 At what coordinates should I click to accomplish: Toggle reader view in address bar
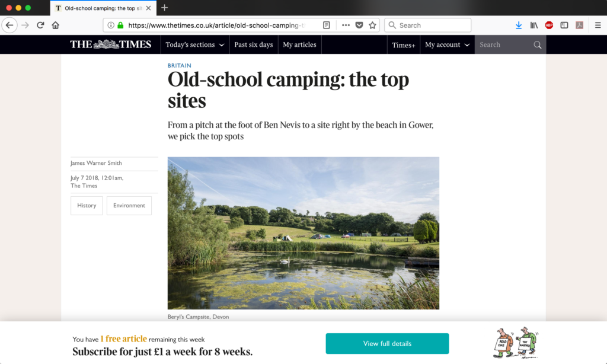click(327, 25)
